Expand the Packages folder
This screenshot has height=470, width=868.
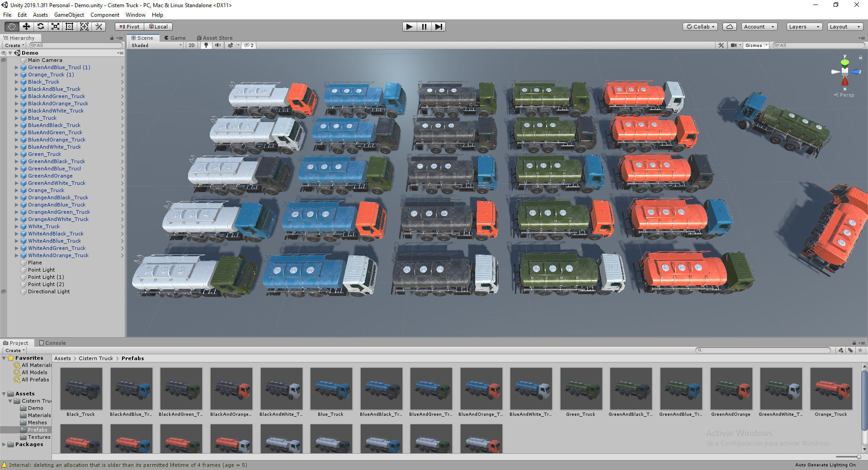point(4,444)
